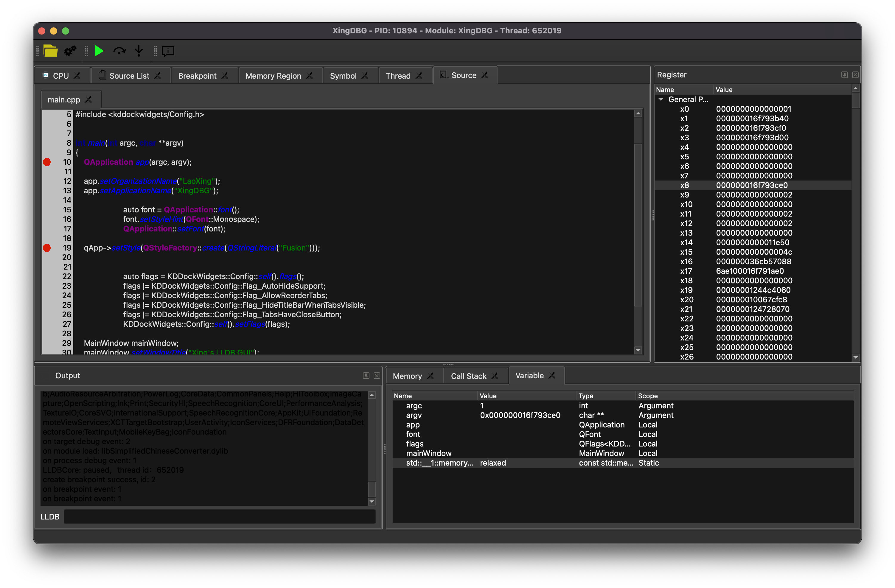This screenshot has height=588, width=895.
Task: Open the Call Stack tab
Action: (468, 376)
